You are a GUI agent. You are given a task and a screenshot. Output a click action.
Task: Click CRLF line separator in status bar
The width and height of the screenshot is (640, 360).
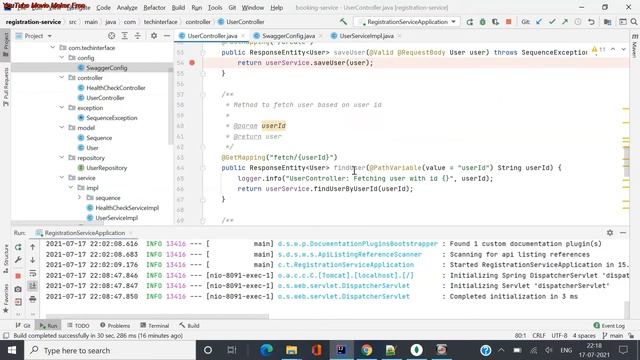click(539, 336)
